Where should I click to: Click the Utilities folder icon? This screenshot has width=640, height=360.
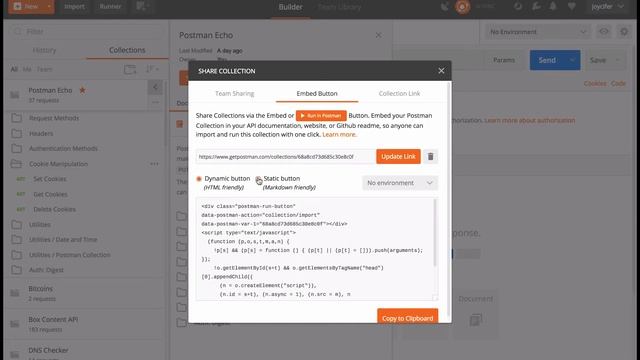[x=16, y=224]
